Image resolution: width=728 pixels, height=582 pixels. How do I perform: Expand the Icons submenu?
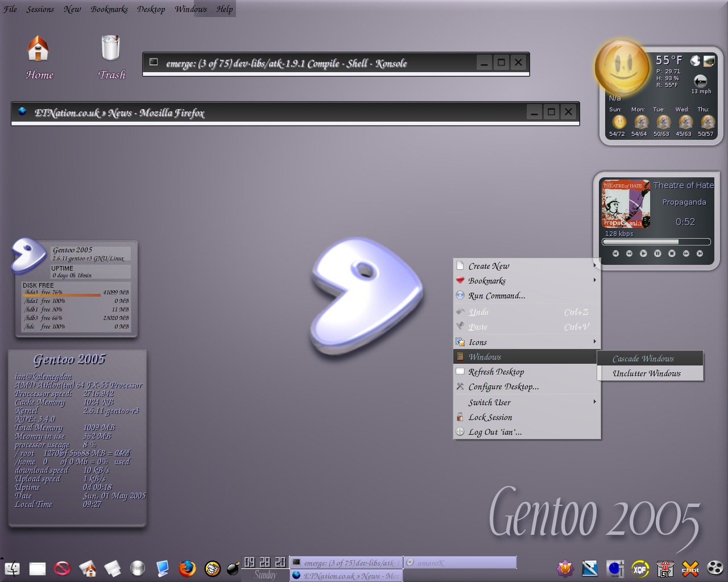coord(527,342)
